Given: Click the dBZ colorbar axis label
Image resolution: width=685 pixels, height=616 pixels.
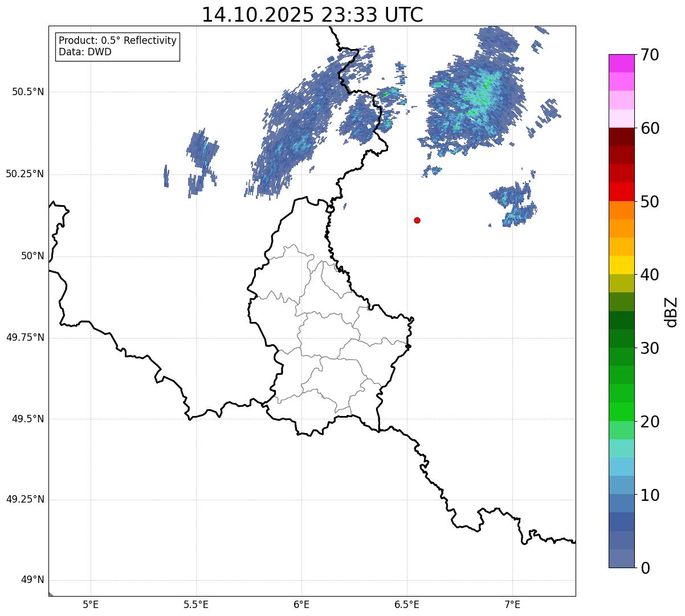Looking at the screenshot, I should click(671, 312).
